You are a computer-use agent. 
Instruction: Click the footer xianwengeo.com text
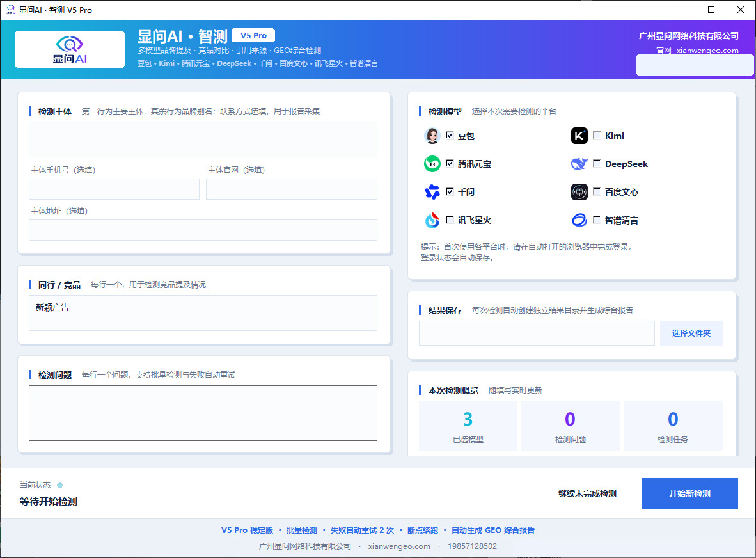click(x=399, y=546)
